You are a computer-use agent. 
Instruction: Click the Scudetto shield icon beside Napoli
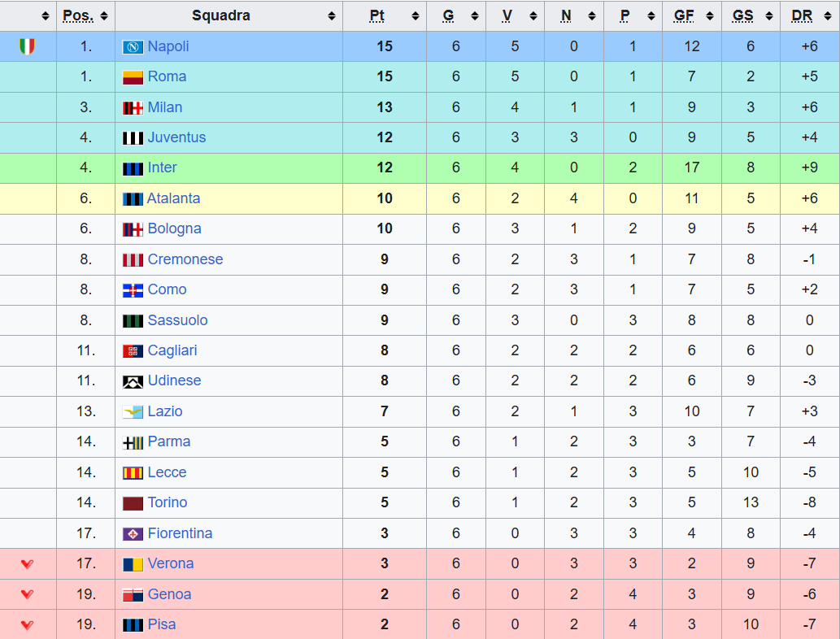pos(27,46)
